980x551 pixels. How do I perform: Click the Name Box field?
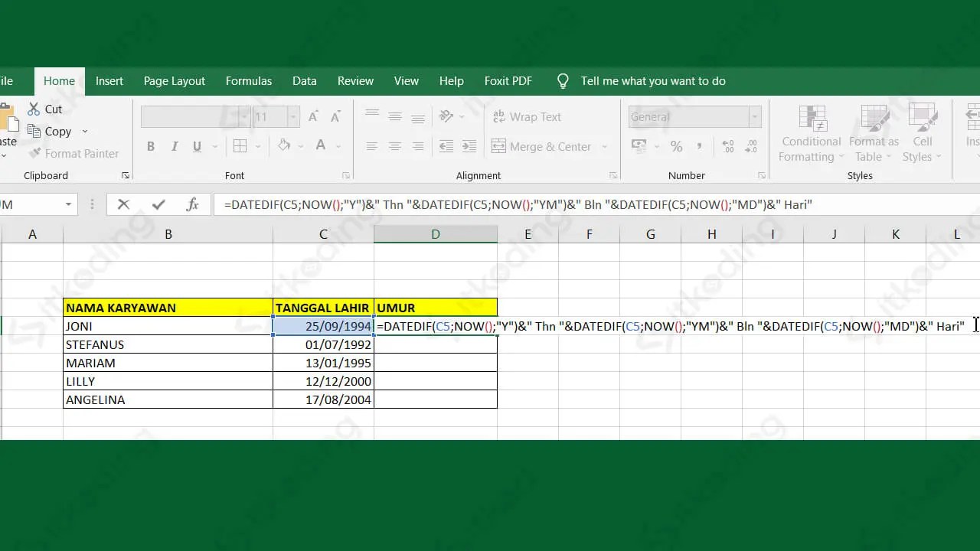click(31, 204)
